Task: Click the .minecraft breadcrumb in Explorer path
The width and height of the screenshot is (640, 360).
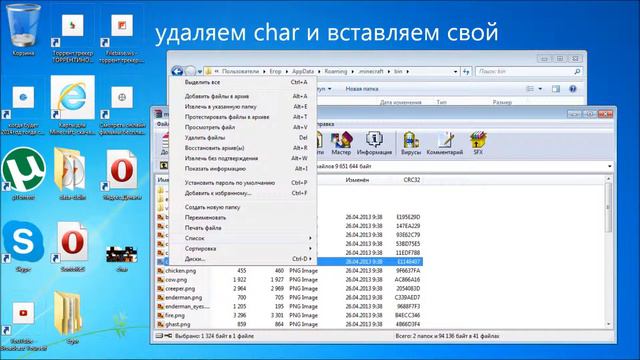Action: click(371, 71)
